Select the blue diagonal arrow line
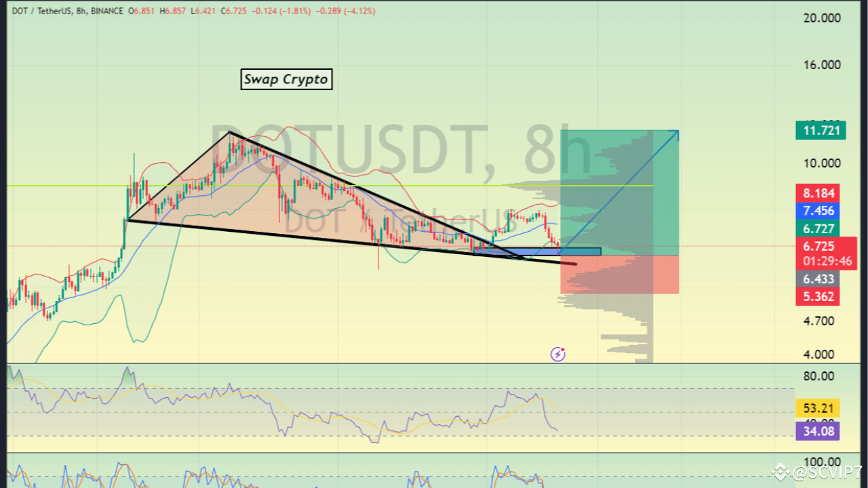The width and height of the screenshot is (868, 488). 618,192
